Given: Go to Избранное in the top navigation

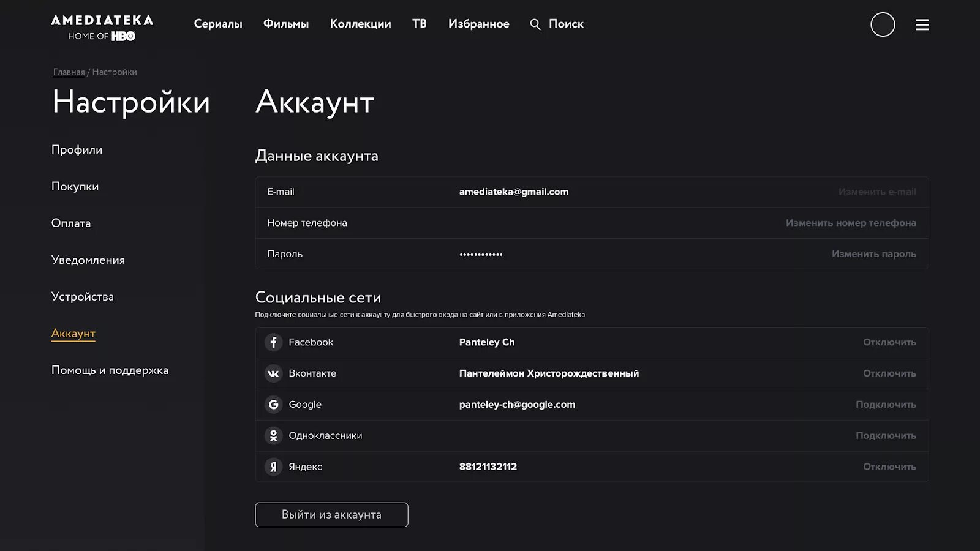Looking at the screenshot, I should click(x=478, y=24).
